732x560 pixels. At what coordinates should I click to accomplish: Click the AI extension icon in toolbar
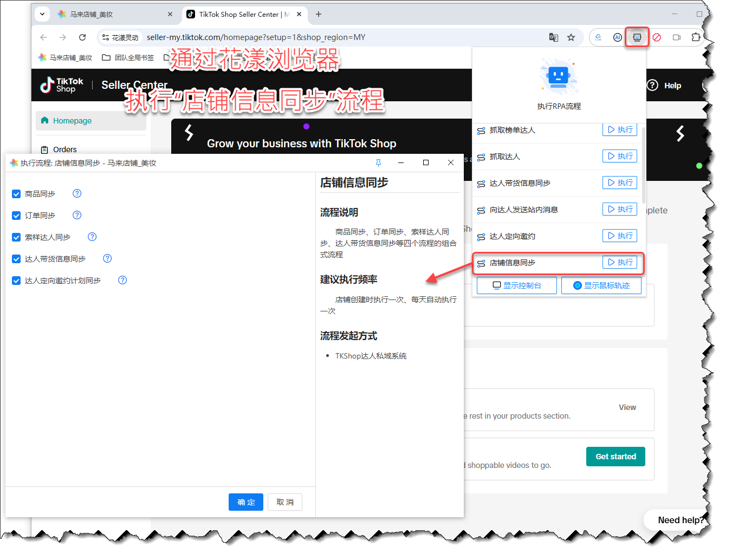[618, 37]
